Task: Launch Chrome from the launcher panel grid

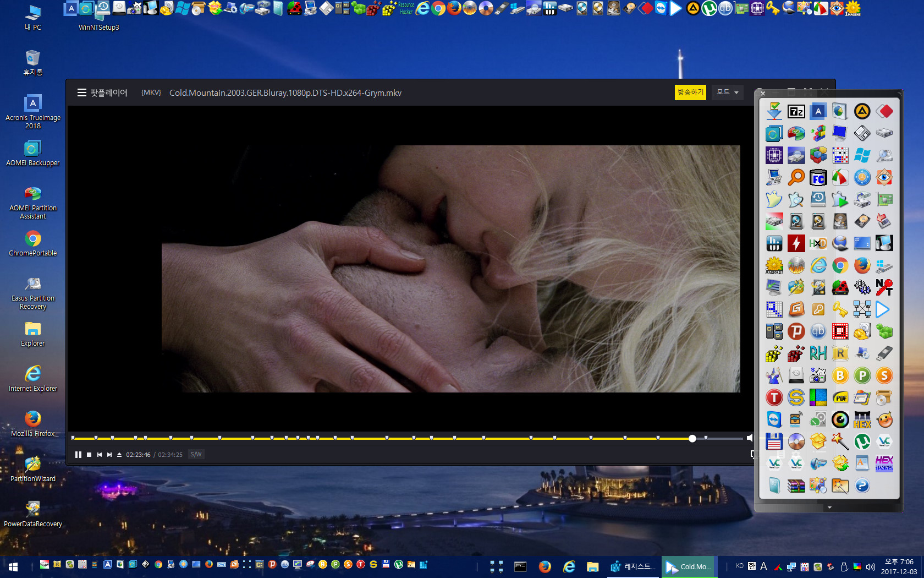Action: point(840,265)
